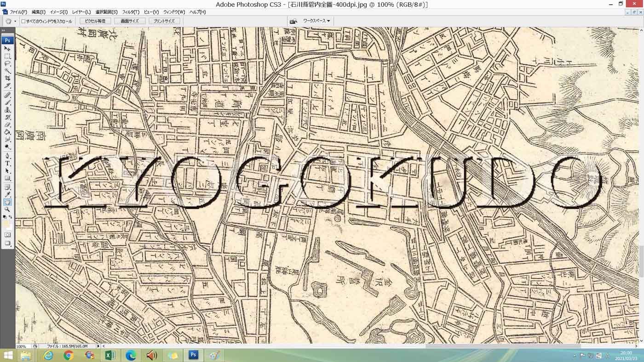Open the ファイル(F) menu
Viewport: 644px width, 362px height.
tap(18, 12)
